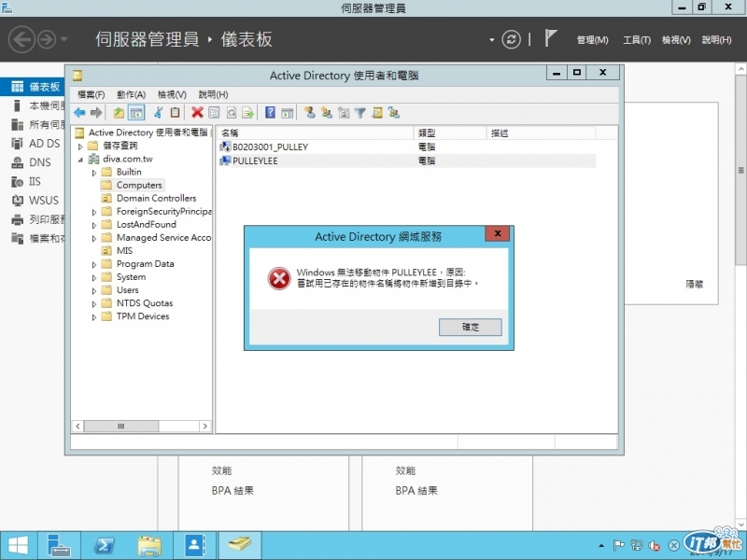The width and height of the screenshot is (747, 560).
Task: Select PULLEYLEE computer row
Action: [407, 161]
